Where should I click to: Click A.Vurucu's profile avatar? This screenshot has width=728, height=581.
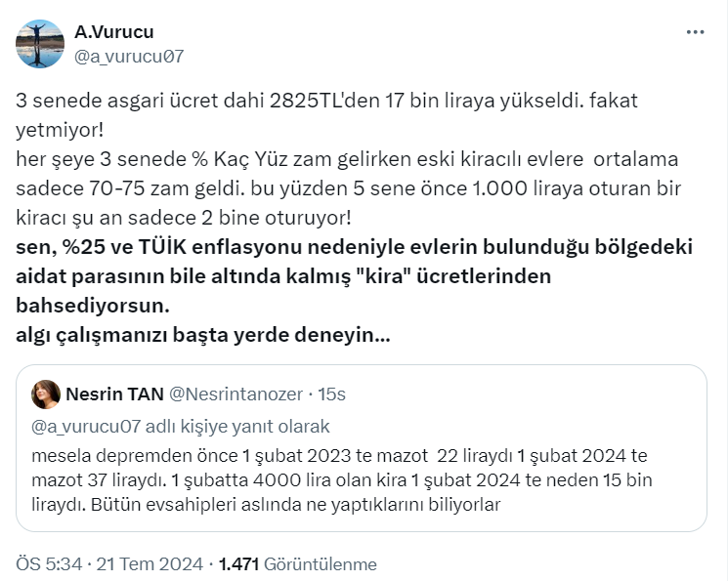click(40, 44)
